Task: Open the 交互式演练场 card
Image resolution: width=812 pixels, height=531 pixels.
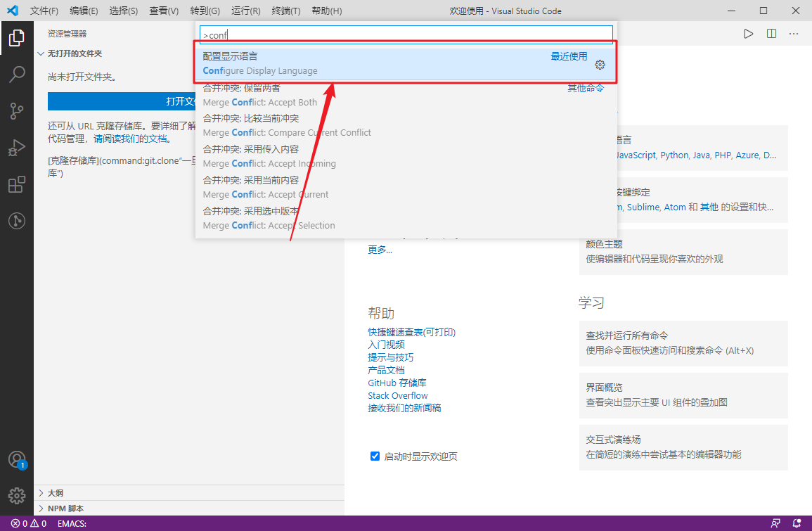Action: pyautogui.click(x=683, y=447)
